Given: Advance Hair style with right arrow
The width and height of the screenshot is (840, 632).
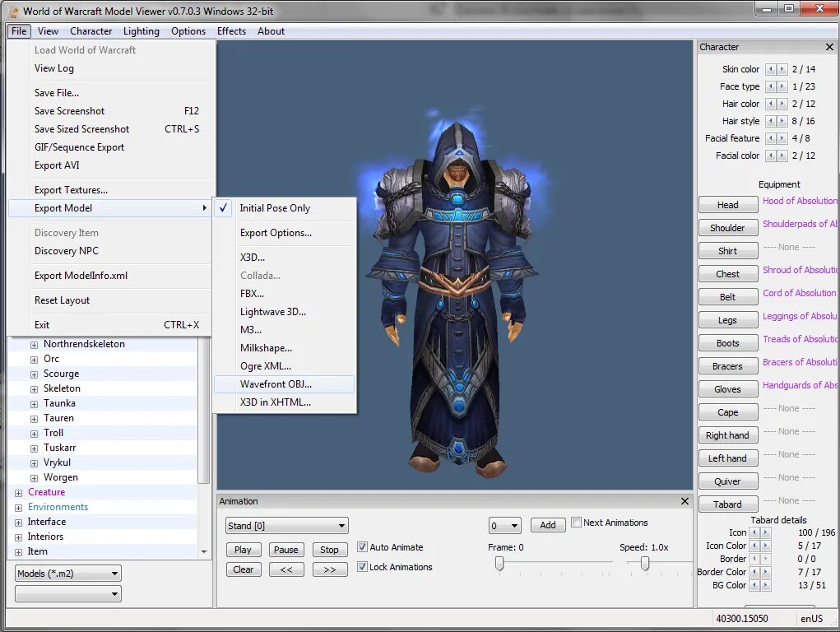Looking at the screenshot, I should pyautogui.click(x=782, y=121).
